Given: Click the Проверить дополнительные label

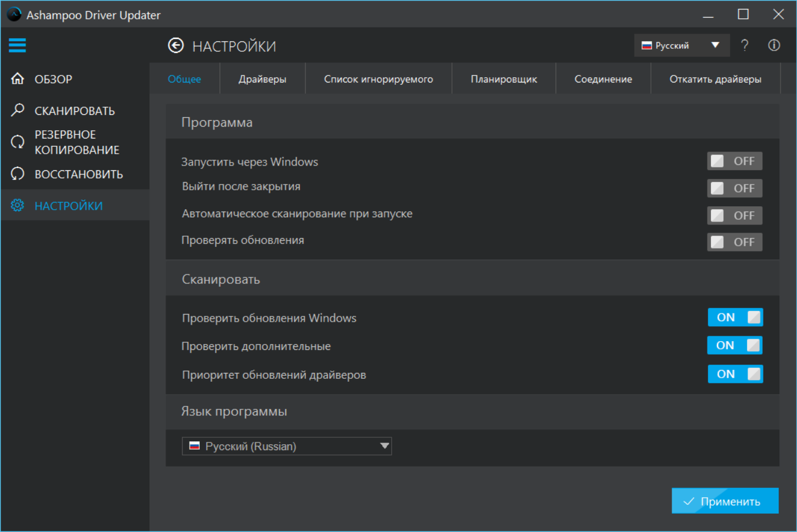Looking at the screenshot, I should click(256, 346).
